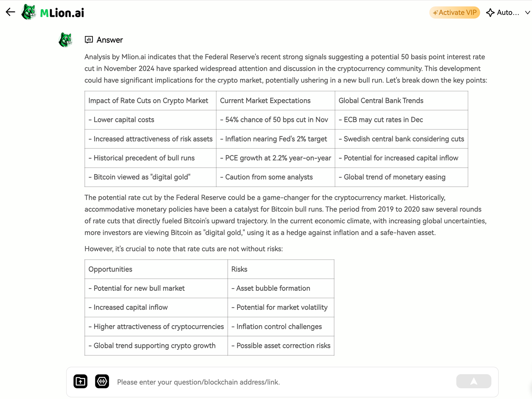Go back using the left arrow

pyautogui.click(x=10, y=12)
